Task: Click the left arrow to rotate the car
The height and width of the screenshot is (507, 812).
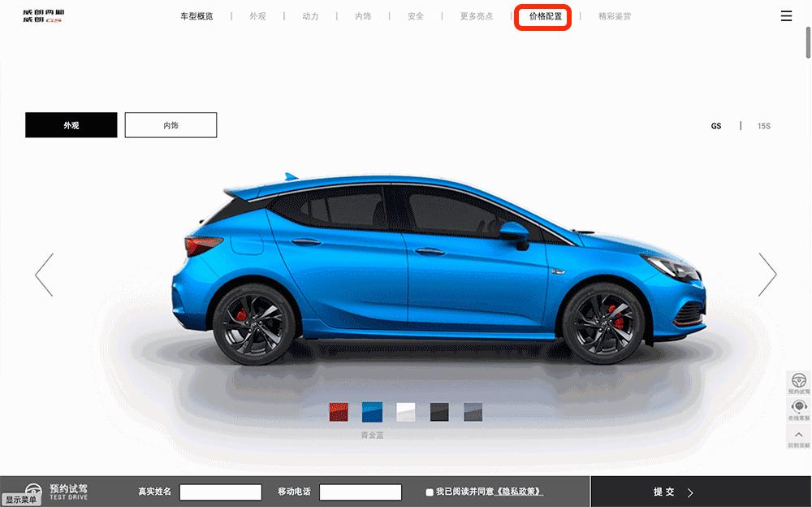Action: pyautogui.click(x=44, y=274)
